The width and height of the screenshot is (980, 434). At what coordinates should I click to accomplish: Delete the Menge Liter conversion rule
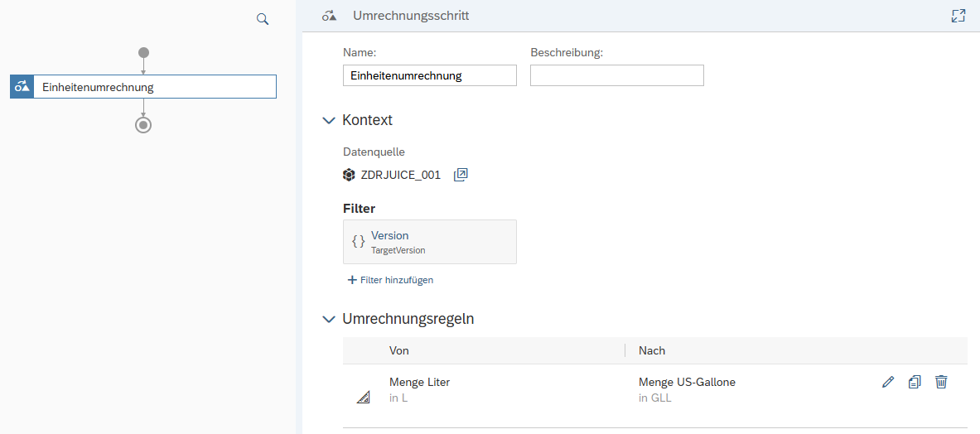tap(941, 382)
